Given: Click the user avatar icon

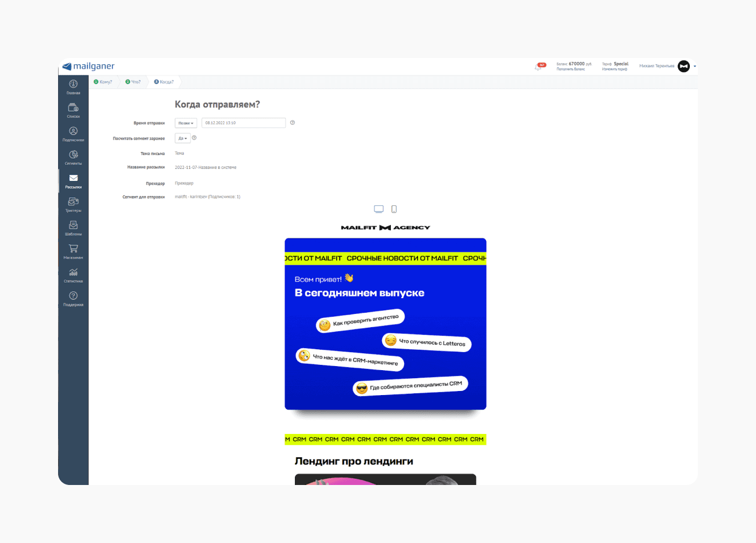Looking at the screenshot, I should click(x=684, y=66).
